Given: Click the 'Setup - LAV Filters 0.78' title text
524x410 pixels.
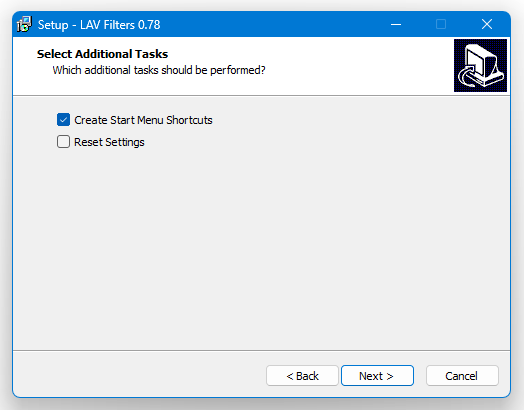Looking at the screenshot, I should click(99, 25).
